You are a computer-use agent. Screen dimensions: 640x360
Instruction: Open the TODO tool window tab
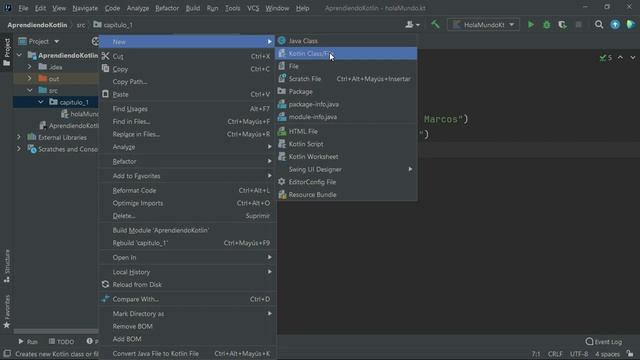(61, 342)
